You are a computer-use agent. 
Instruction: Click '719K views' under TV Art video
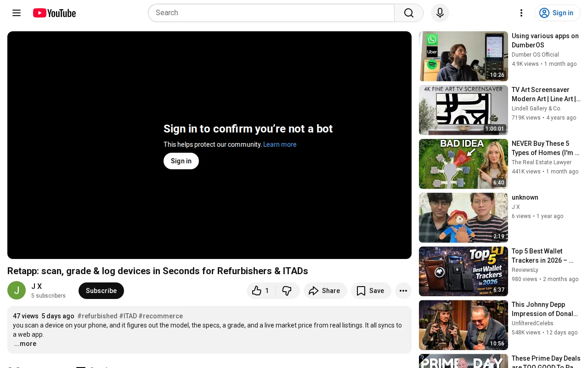click(x=526, y=118)
